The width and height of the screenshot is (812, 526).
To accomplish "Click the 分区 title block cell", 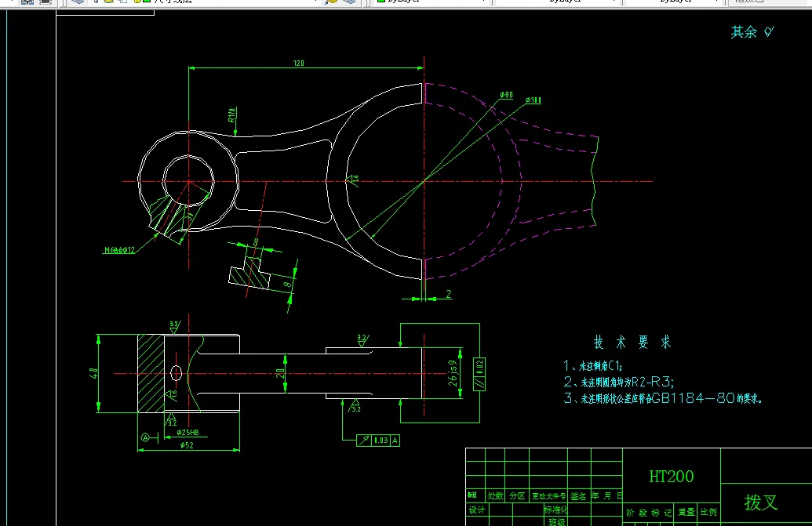I will pyautogui.click(x=517, y=495).
